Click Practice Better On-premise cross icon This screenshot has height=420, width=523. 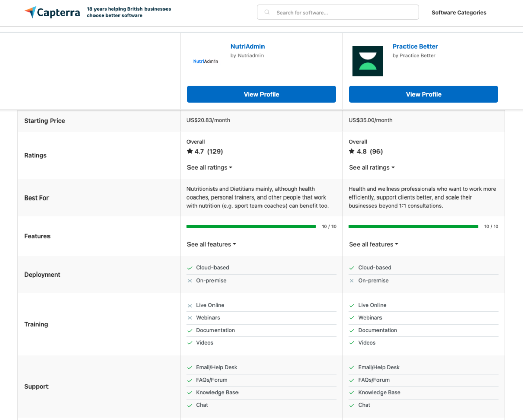[x=352, y=281]
